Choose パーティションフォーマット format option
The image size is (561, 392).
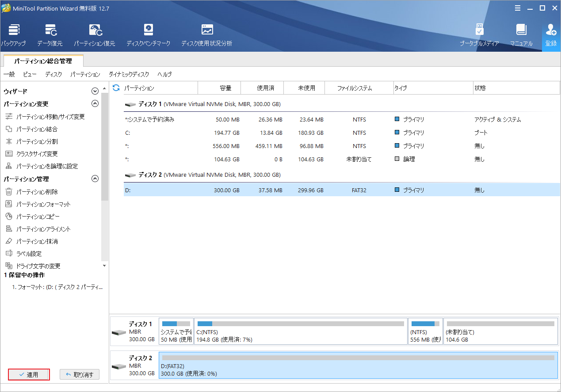click(x=38, y=204)
